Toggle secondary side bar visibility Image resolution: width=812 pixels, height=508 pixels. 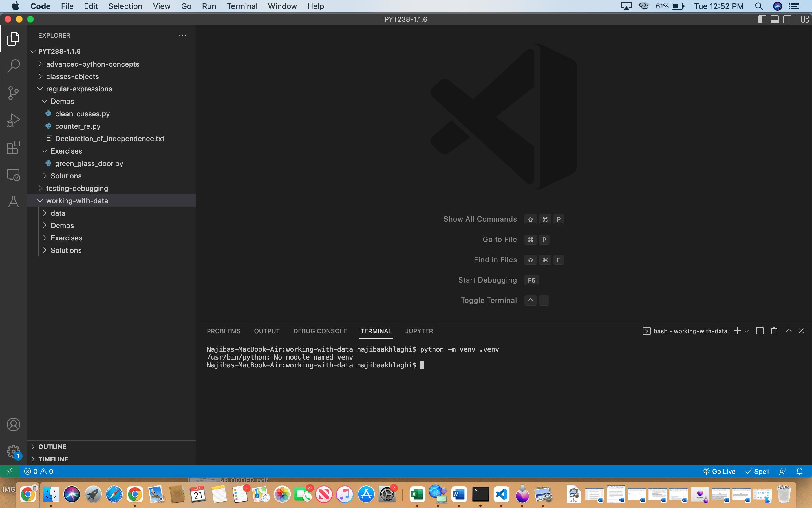click(x=787, y=19)
